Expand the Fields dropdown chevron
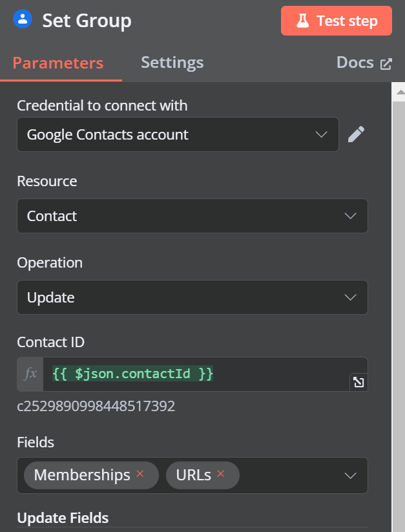This screenshot has height=532, width=405. click(350, 475)
